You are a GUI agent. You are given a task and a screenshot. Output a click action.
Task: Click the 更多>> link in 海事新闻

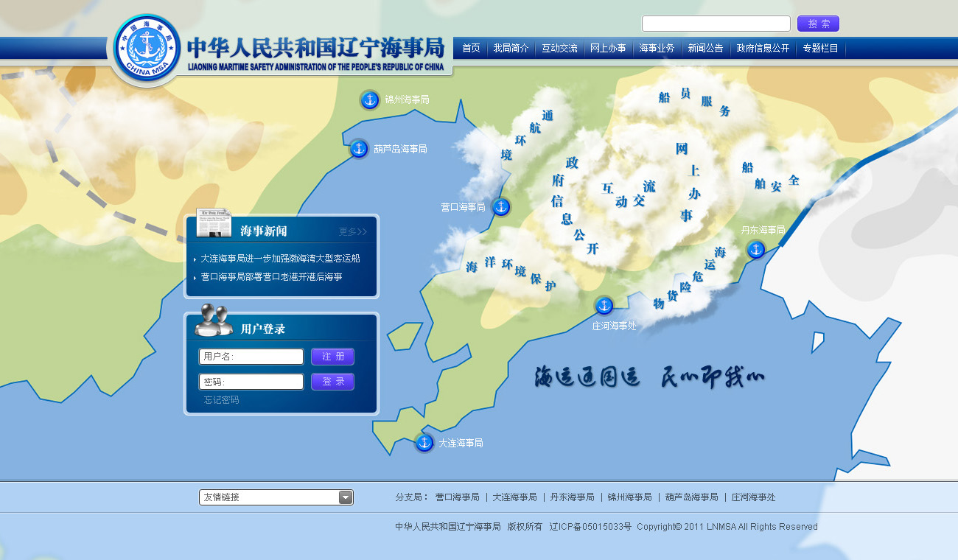click(352, 231)
